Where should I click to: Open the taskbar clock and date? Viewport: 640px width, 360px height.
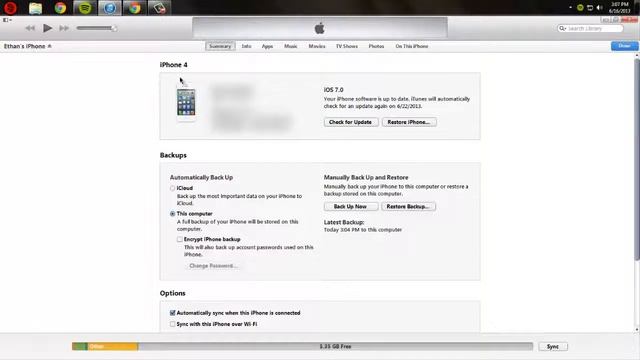pos(620,8)
